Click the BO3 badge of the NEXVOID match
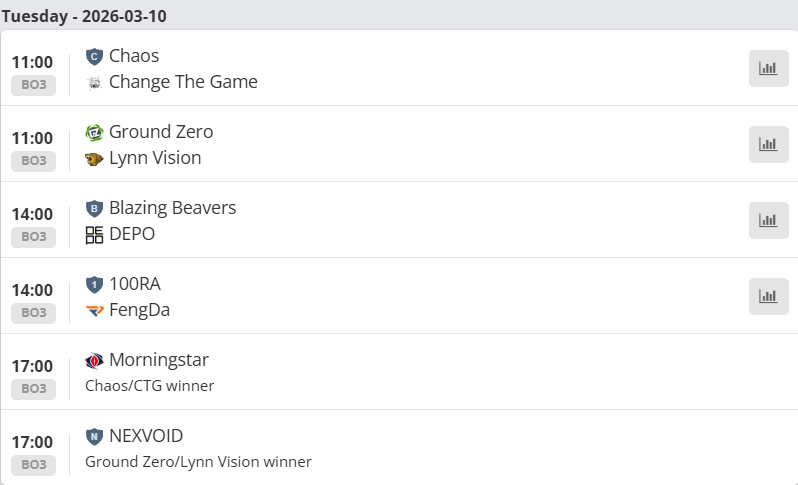Image resolution: width=798 pixels, height=485 pixels. 34,464
